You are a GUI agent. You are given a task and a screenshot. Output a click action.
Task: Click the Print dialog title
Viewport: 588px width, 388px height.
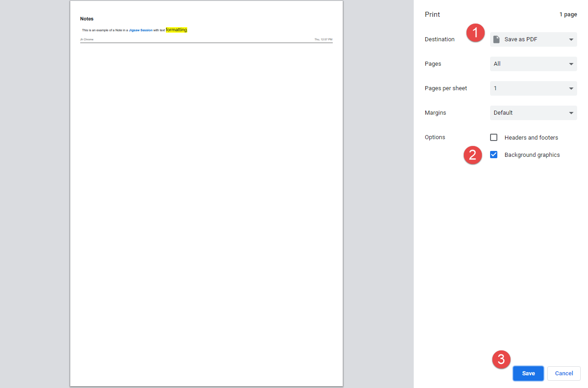tap(432, 15)
